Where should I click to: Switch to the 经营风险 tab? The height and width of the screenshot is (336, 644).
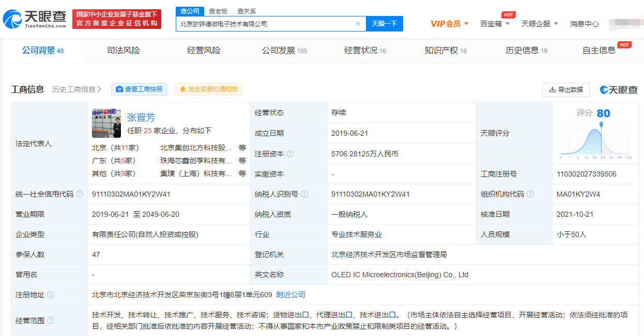pyautogui.click(x=204, y=51)
